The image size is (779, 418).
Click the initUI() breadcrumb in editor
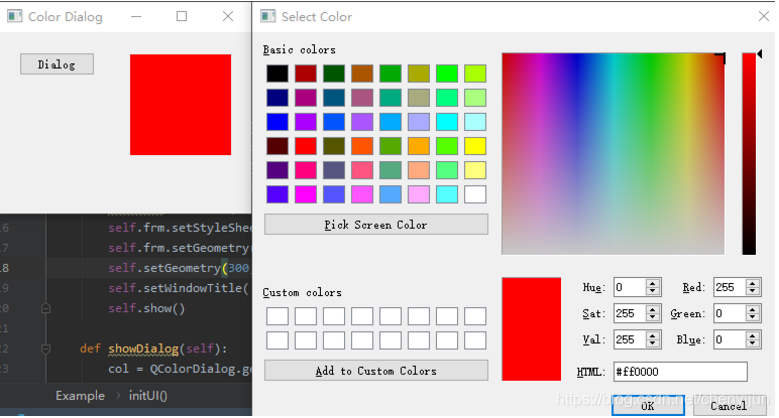click(x=148, y=396)
